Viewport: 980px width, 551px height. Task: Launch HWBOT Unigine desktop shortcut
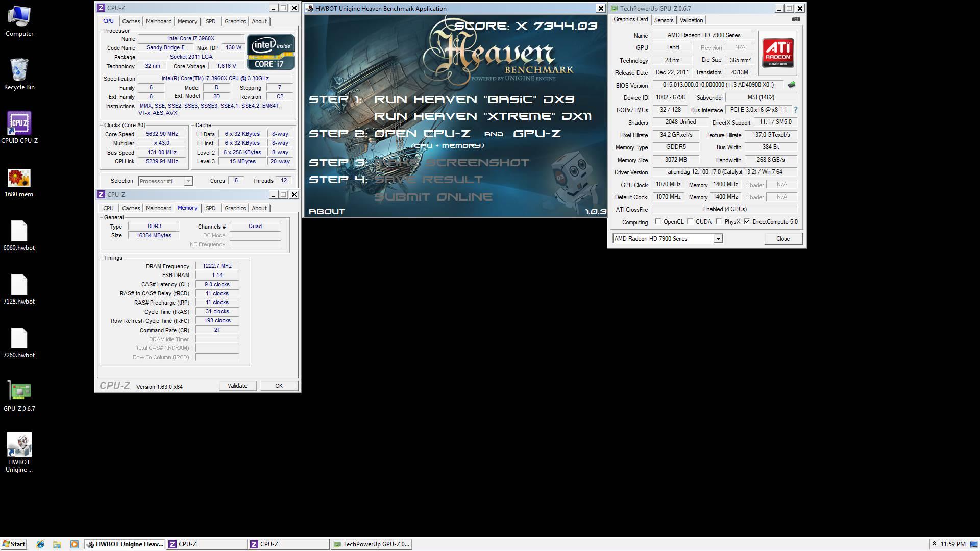pyautogui.click(x=19, y=453)
